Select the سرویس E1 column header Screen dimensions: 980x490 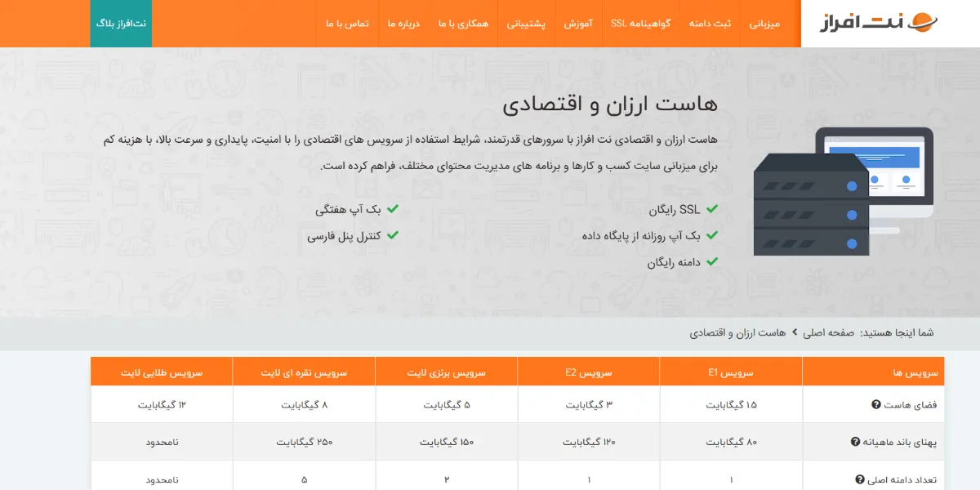tap(731, 372)
